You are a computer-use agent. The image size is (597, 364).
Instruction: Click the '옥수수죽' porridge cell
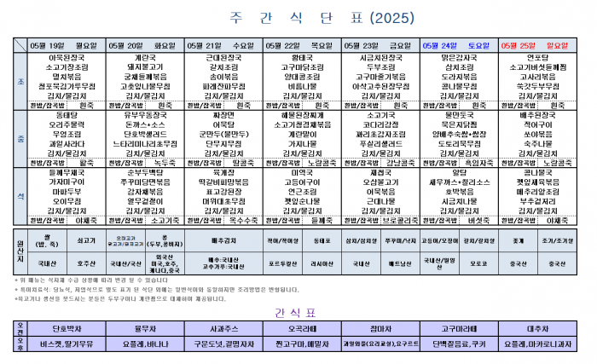tap(243, 221)
